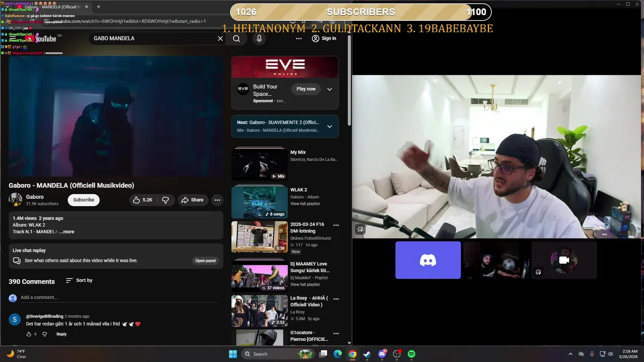Open the EVE Online ad banner image
The height and width of the screenshot is (362, 644).
pyautogui.click(x=285, y=67)
